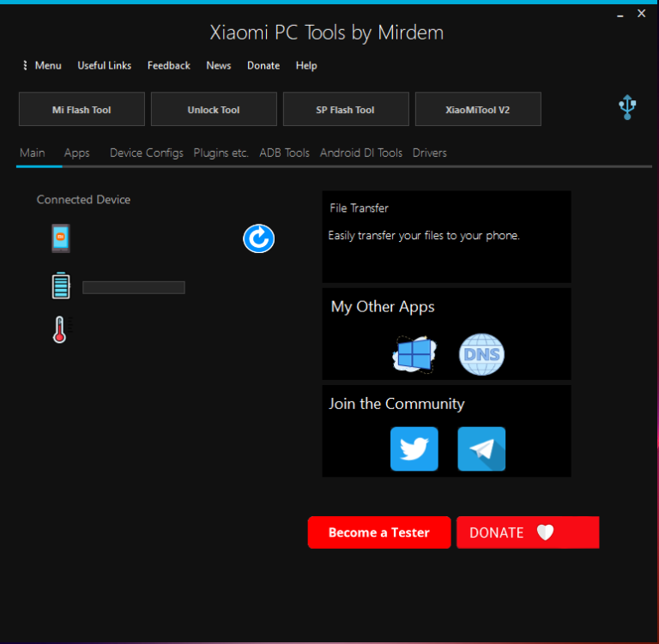Image resolution: width=659 pixels, height=644 pixels.
Task: Launch the Unlock Tool
Action: tap(214, 109)
